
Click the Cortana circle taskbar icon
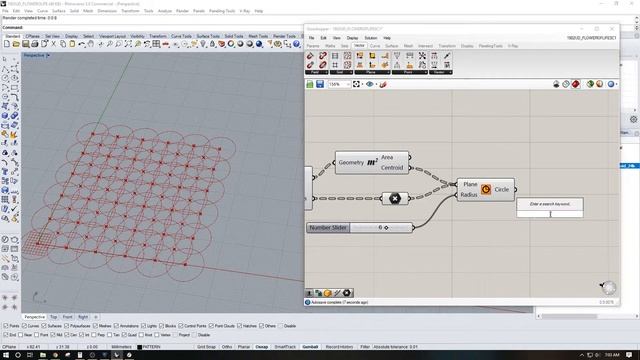[18, 355]
